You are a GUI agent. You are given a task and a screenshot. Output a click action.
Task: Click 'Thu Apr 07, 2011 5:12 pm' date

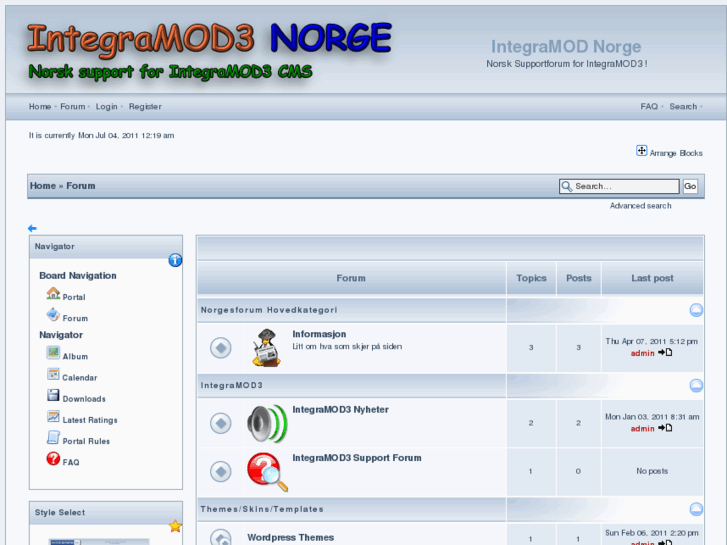[x=651, y=342]
